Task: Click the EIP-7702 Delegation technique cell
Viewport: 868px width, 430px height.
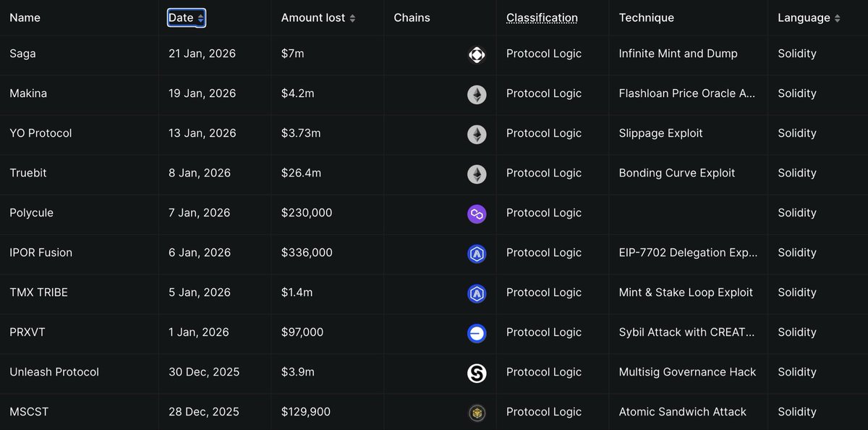Action: click(x=689, y=253)
